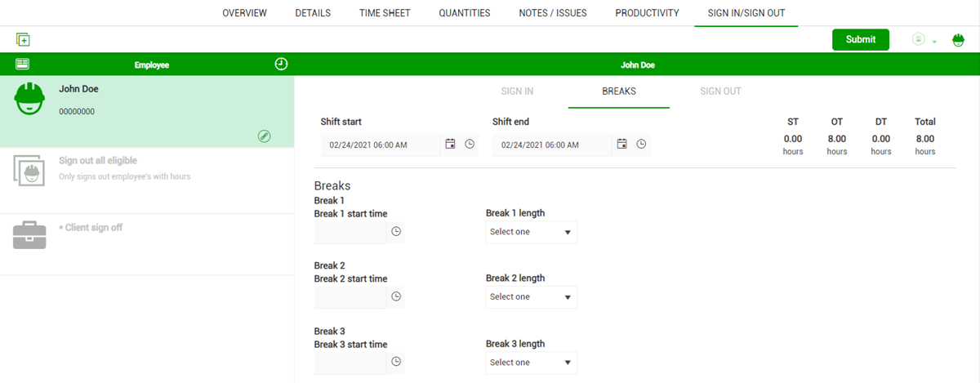Click the Break 2 start time clock icon
The height and width of the screenshot is (383, 980).
pyautogui.click(x=396, y=297)
